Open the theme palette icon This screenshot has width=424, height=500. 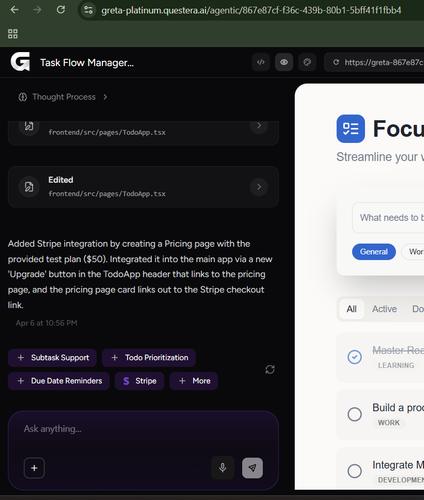(x=307, y=62)
